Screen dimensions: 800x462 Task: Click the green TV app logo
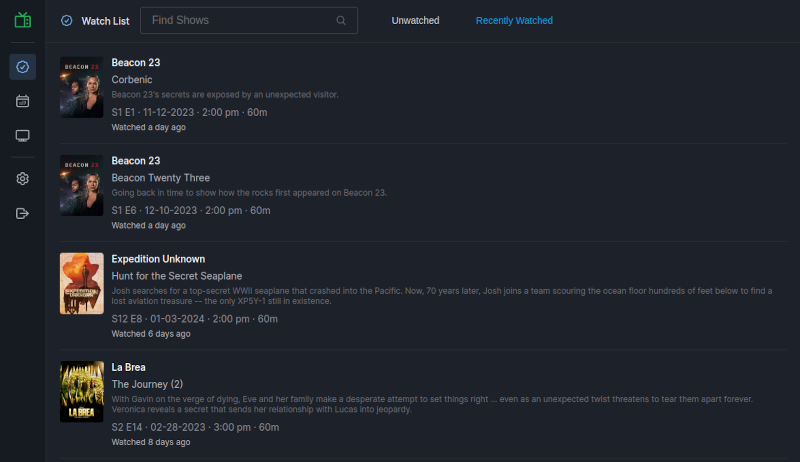[22, 20]
